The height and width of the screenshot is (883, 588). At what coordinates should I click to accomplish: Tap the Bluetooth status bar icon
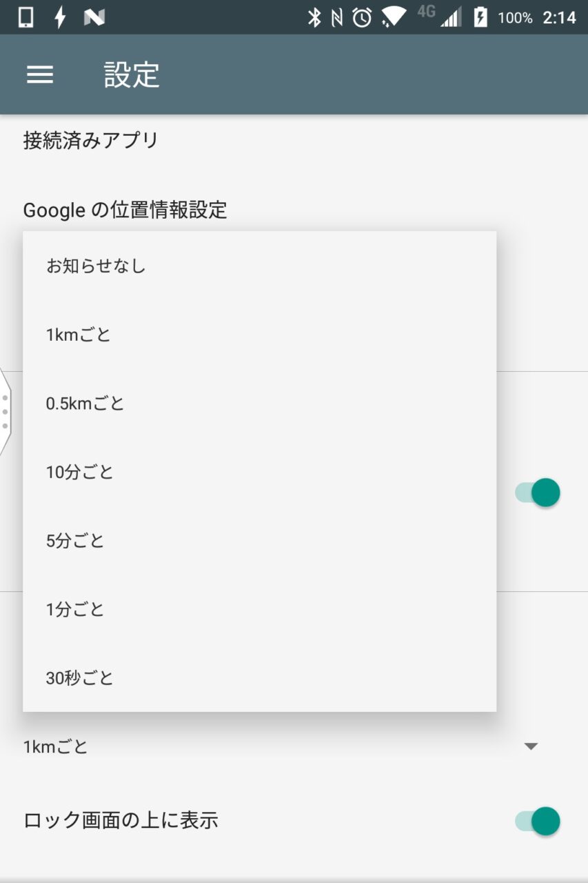314,18
